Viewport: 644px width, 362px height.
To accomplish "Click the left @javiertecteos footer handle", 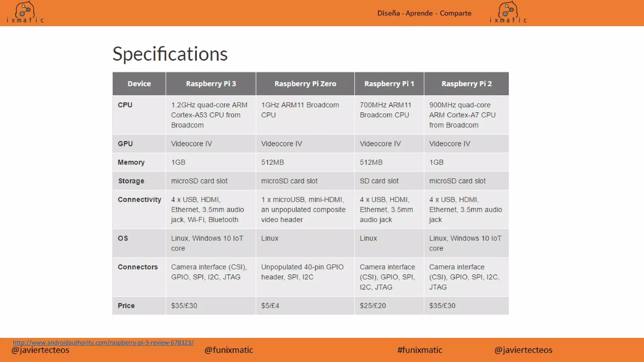I will coord(40,350).
